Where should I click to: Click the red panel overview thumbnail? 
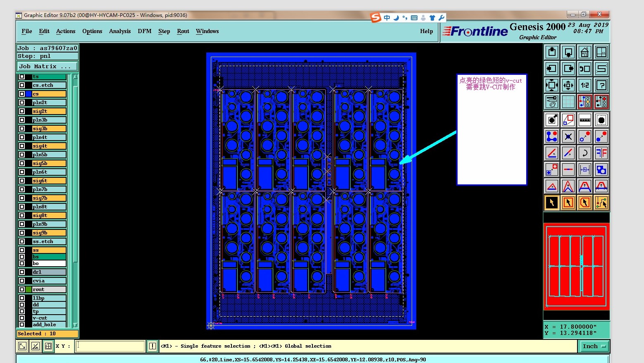[x=576, y=267]
